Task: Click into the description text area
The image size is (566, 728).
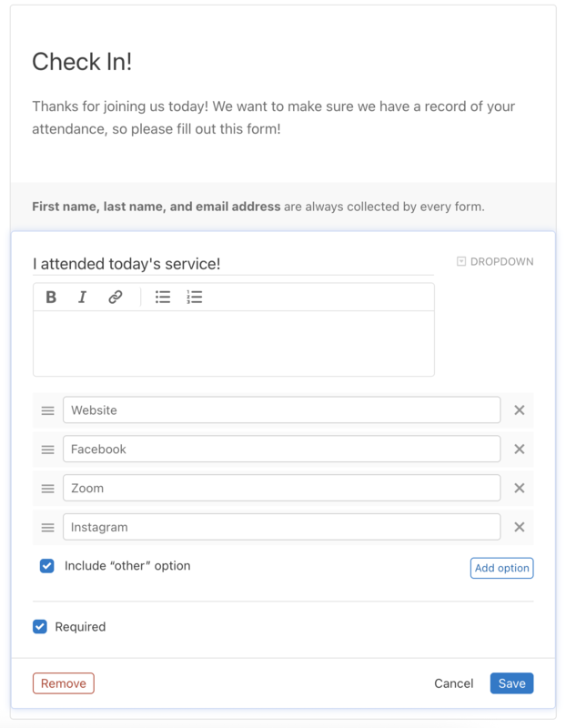Action: (233, 343)
